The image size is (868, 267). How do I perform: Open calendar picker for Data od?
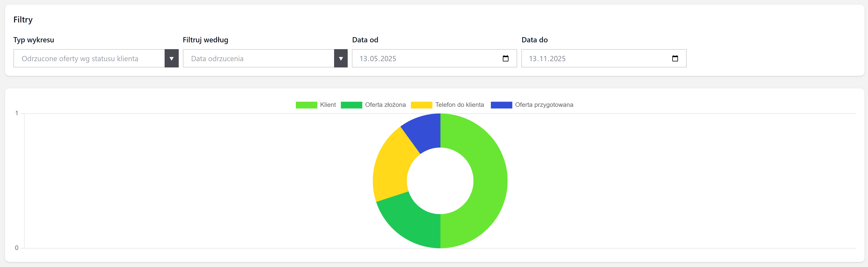point(505,59)
